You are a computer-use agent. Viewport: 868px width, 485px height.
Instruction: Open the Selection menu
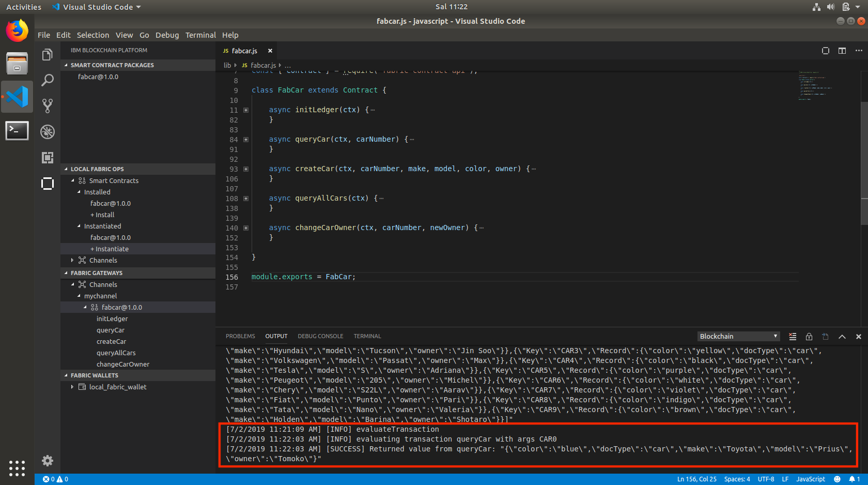93,35
